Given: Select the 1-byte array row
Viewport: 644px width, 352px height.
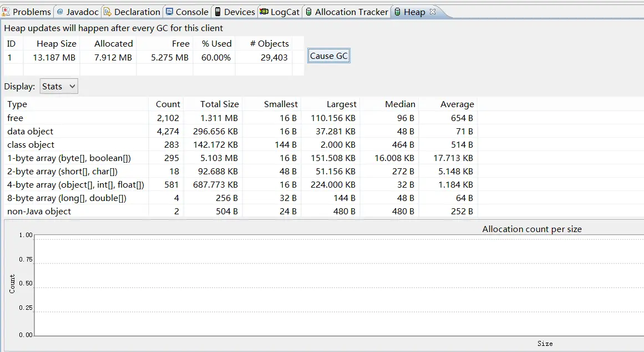Looking at the screenshot, I should pos(241,158).
